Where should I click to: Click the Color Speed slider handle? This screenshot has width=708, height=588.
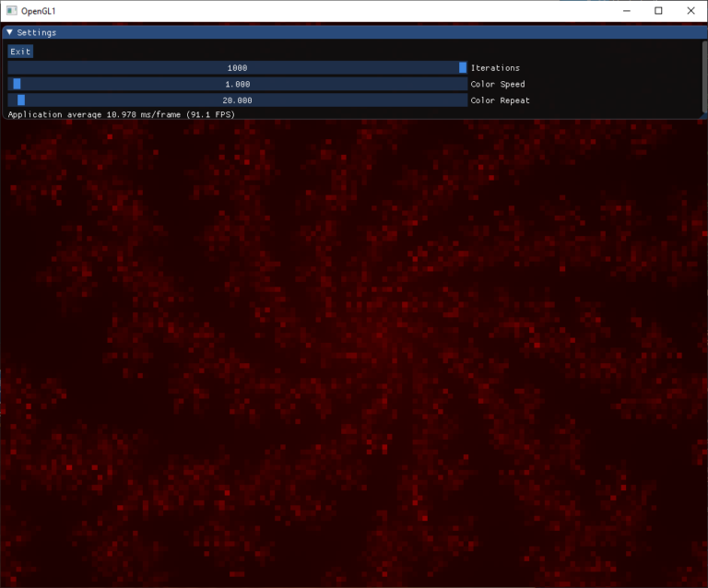17,84
